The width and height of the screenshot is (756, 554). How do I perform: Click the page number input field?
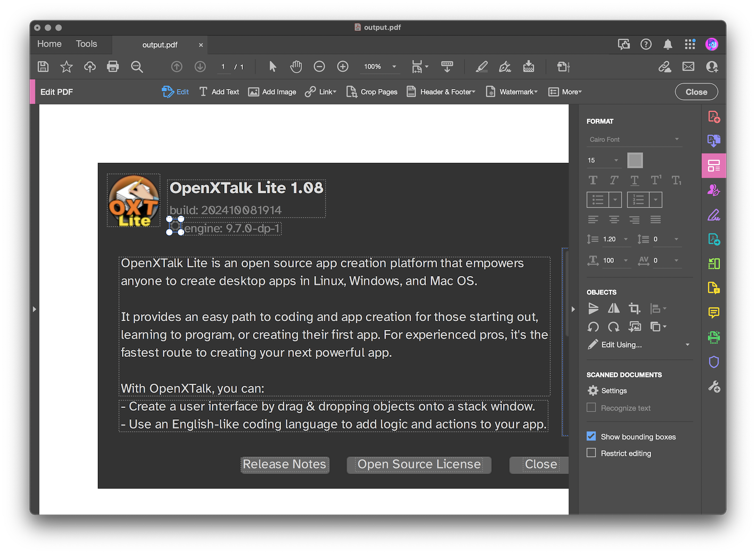[x=223, y=67]
